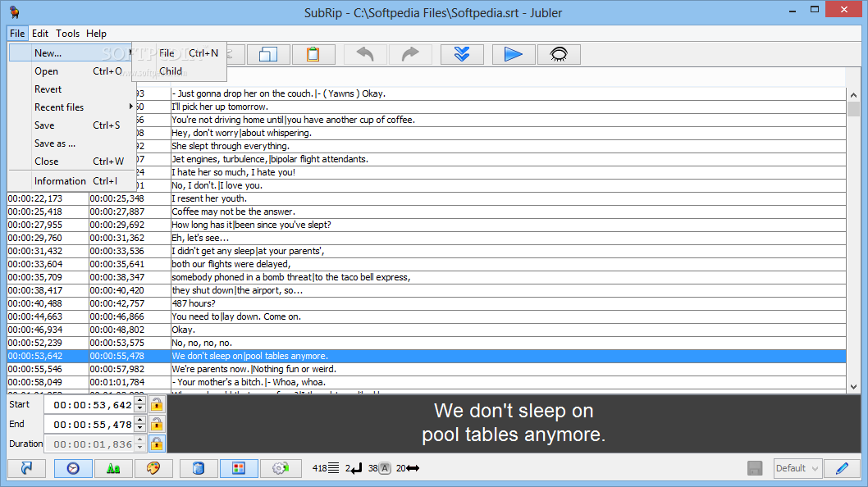Click scrollbar down arrow of subtitle list
The width and height of the screenshot is (868, 487).
[853, 387]
